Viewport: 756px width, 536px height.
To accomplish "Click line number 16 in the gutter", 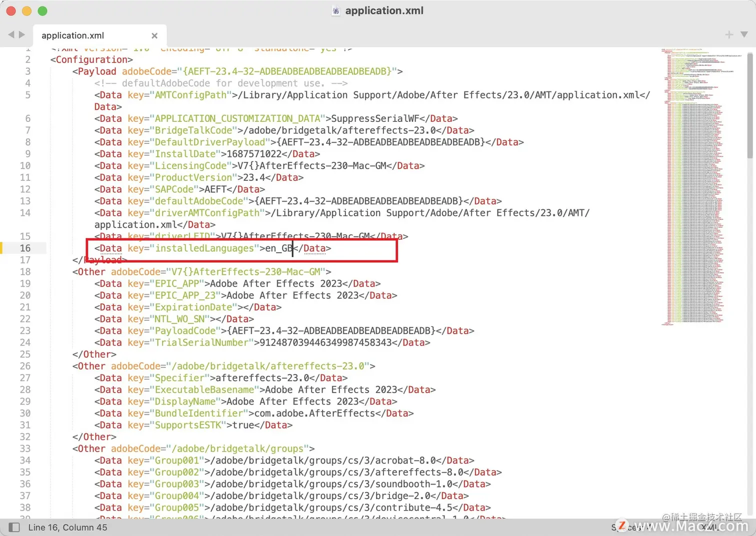I will (25, 248).
